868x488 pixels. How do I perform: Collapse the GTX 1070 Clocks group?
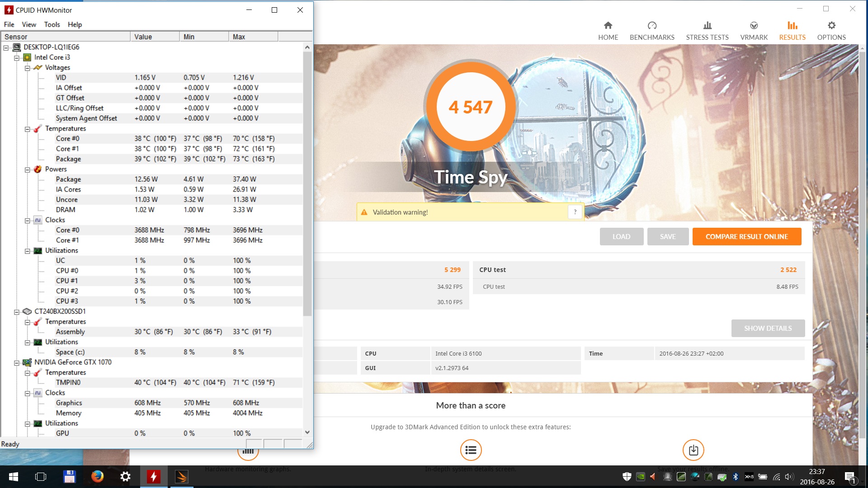point(28,393)
